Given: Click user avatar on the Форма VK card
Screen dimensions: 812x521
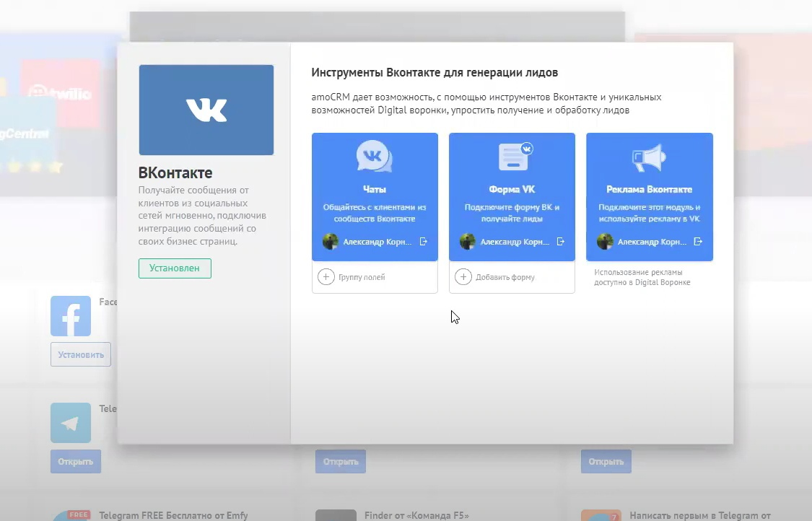Looking at the screenshot, I should (468, 241).
